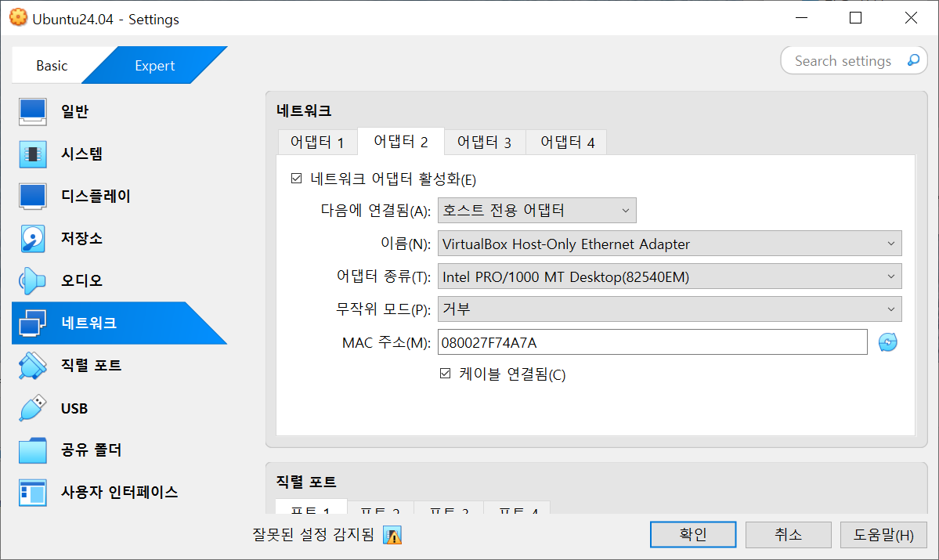This screenshot has width=939, height=560.
Task: Click the 저장소 sidebar label
Action: point(81,238)
